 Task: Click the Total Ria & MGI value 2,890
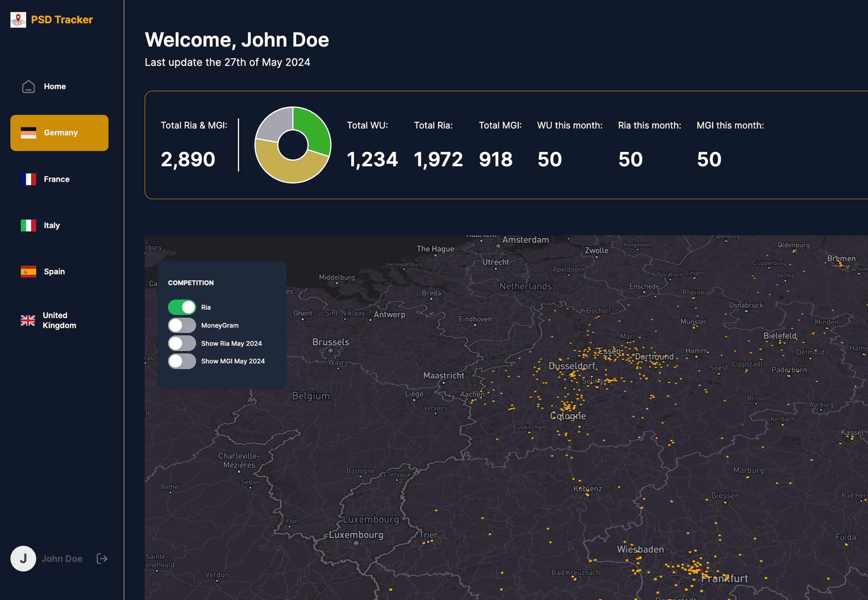point(188,159)
